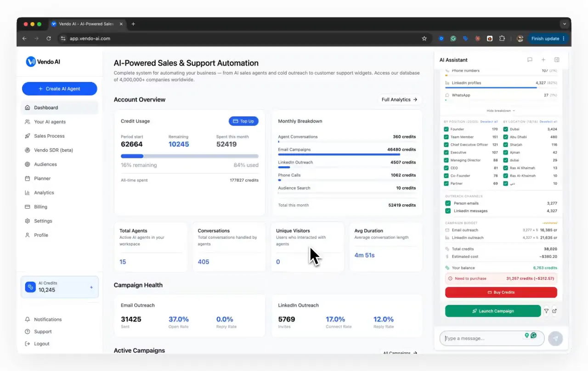Click Deselect all for By Location

tap(548, 122)
